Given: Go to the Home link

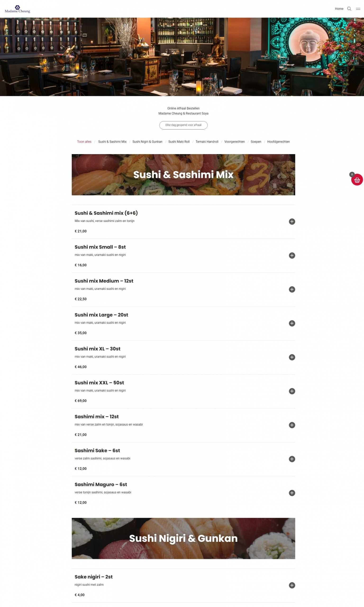Looking at the screenshot, I should (339, 9).
